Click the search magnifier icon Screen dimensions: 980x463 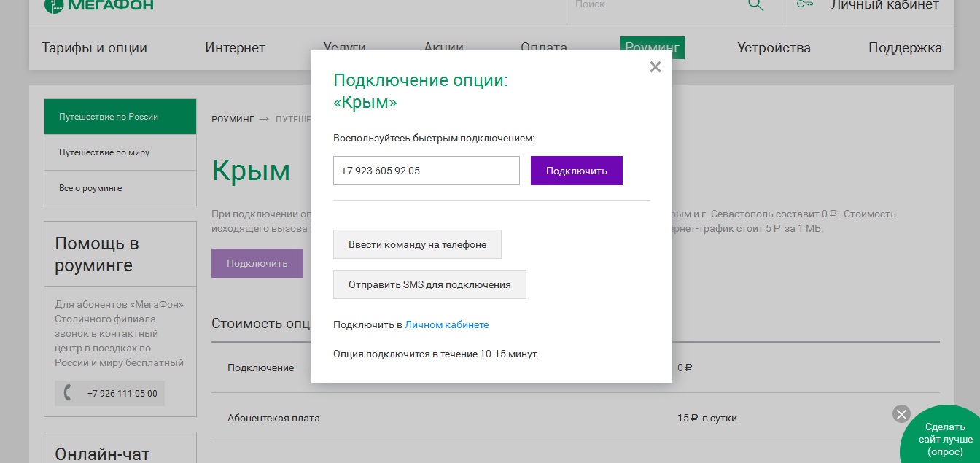755,5
